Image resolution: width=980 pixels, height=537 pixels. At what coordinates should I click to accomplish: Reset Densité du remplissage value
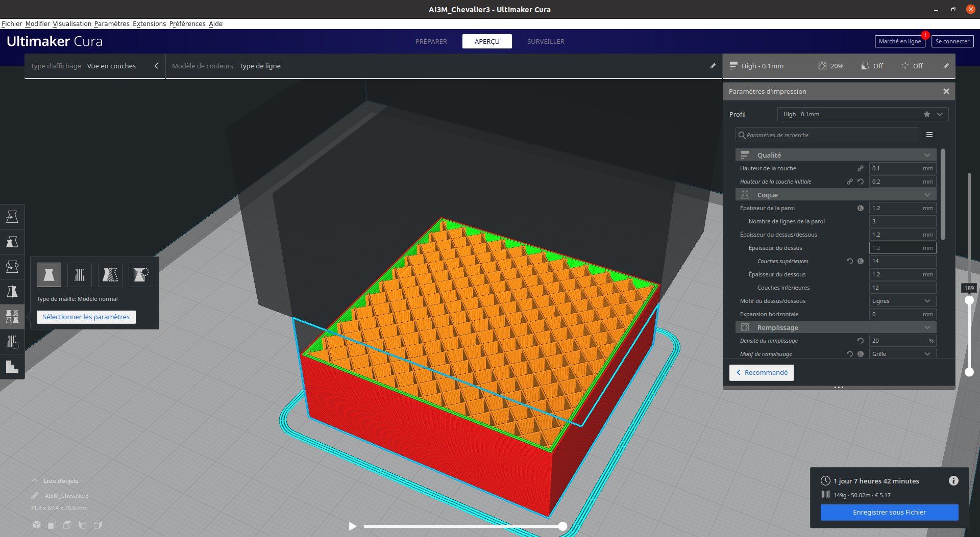click(x=861, y=341)
